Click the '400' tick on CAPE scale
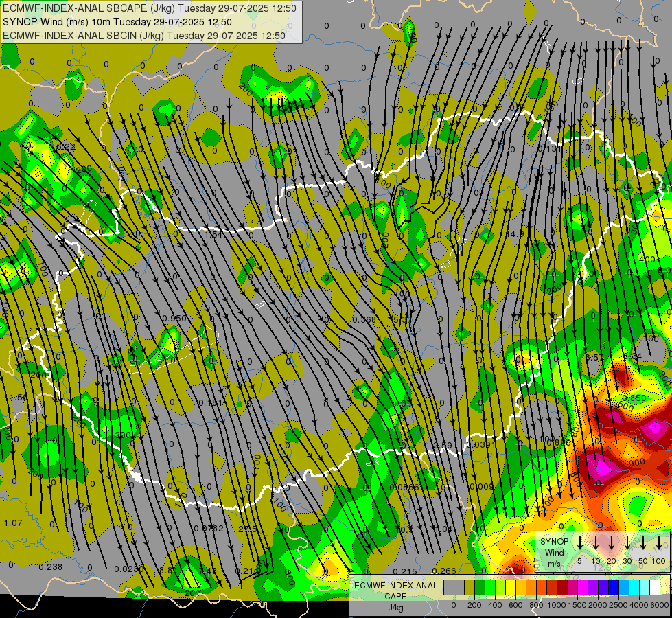Image resolution: width=672 pixels, height=618 pixels. point(495,605)
